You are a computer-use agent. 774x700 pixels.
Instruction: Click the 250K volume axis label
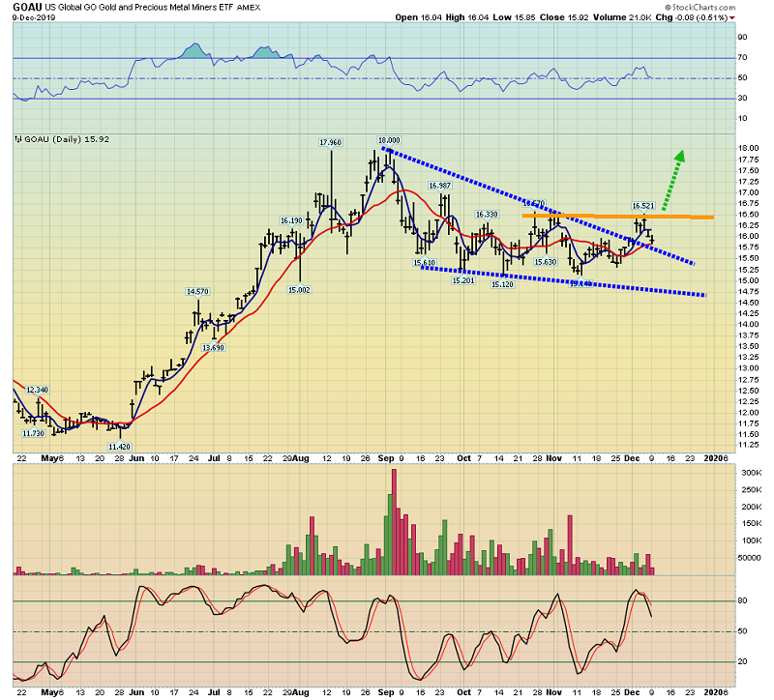[x=752, y=489]
